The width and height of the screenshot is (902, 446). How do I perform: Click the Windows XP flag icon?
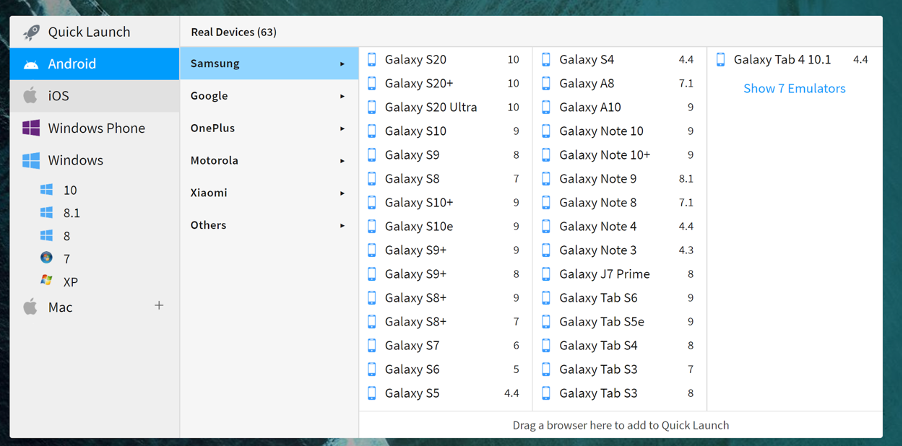point(47,280)
